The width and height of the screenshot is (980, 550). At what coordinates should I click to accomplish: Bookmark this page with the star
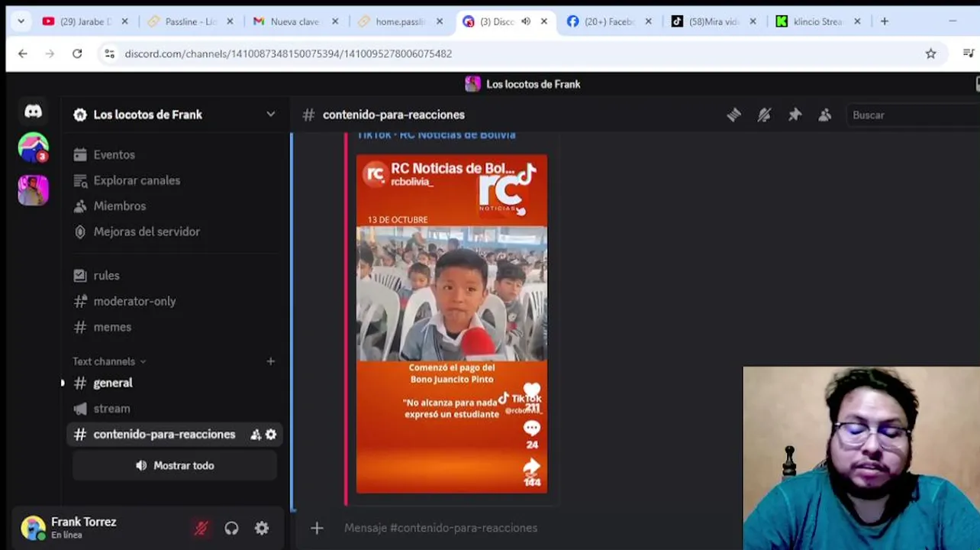(931, 53)
